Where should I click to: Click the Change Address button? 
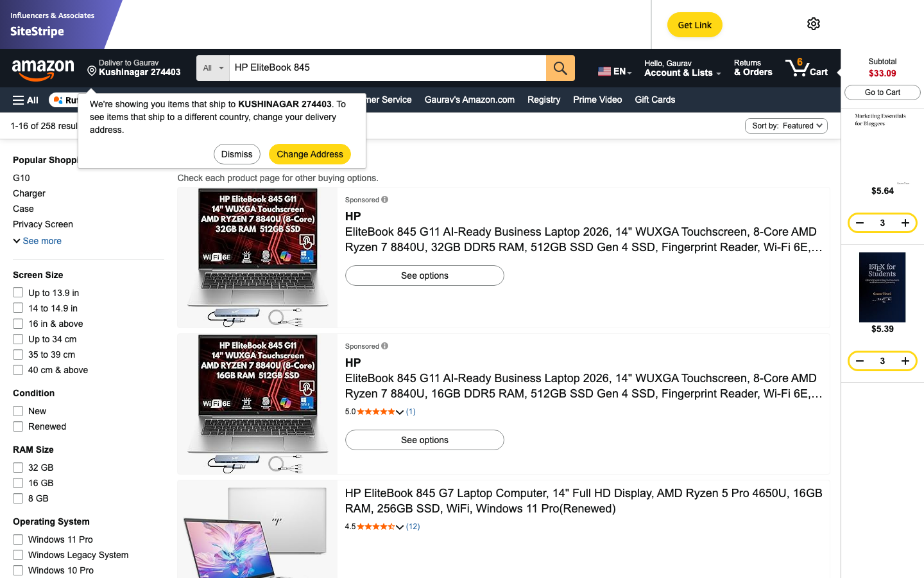[310, 154]
